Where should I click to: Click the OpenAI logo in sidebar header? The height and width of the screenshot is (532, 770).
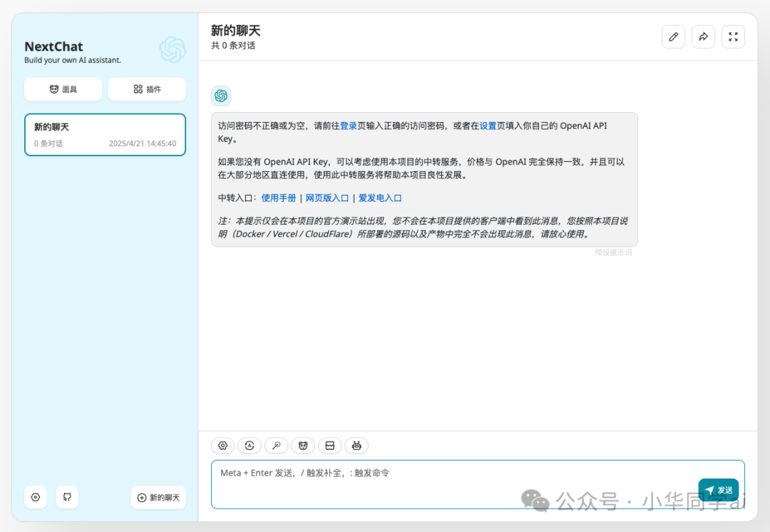coord(173,49)
